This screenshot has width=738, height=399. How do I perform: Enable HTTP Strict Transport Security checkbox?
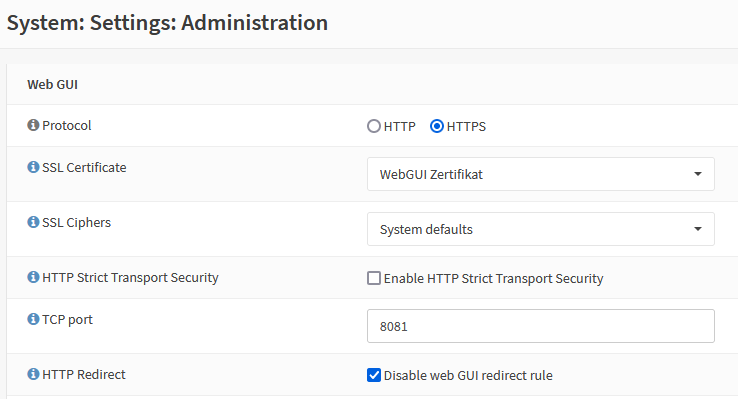point(374,278)
